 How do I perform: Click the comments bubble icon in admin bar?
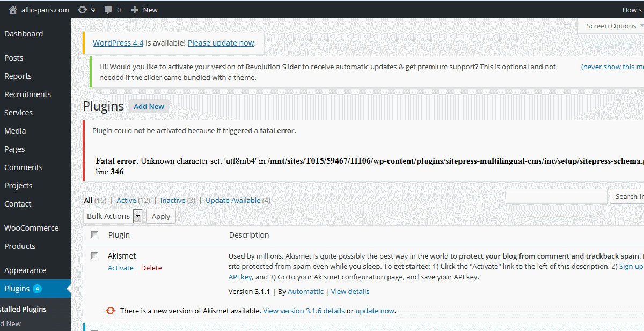tap(108, 10)
